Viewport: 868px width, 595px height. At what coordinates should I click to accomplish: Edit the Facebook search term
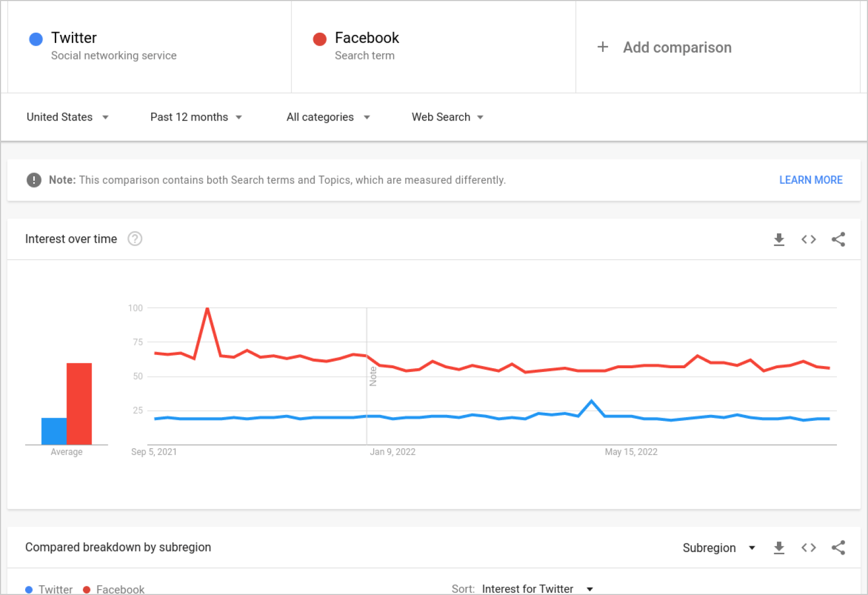[x=366, y=38]
